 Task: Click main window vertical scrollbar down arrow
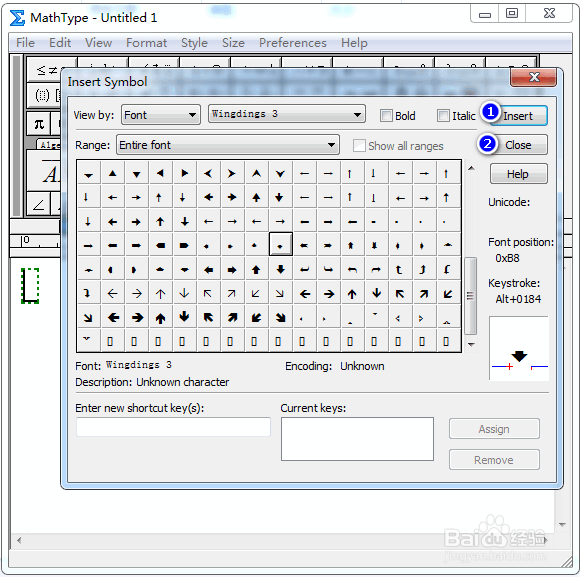[x=562, y=524]
